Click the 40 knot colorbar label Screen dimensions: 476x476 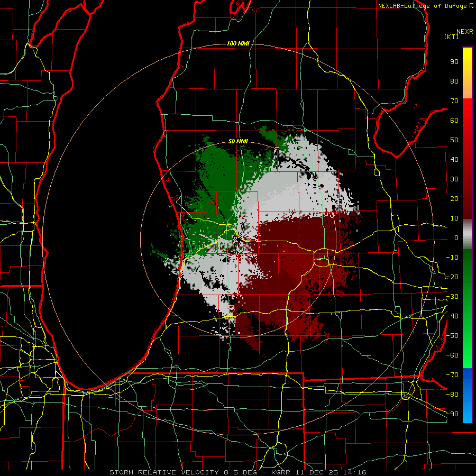point(454,159)
